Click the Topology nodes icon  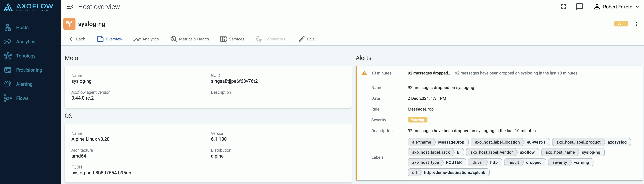click(x=8, y=56)
